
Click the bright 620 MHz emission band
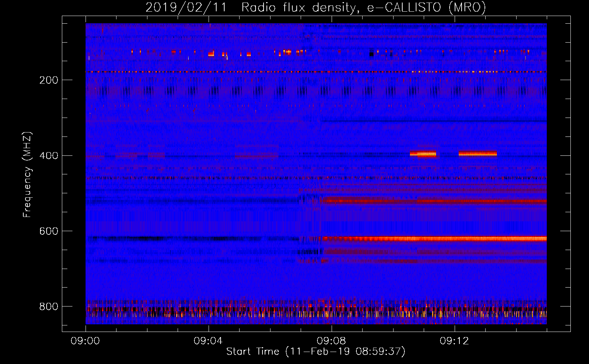point(435,239)
